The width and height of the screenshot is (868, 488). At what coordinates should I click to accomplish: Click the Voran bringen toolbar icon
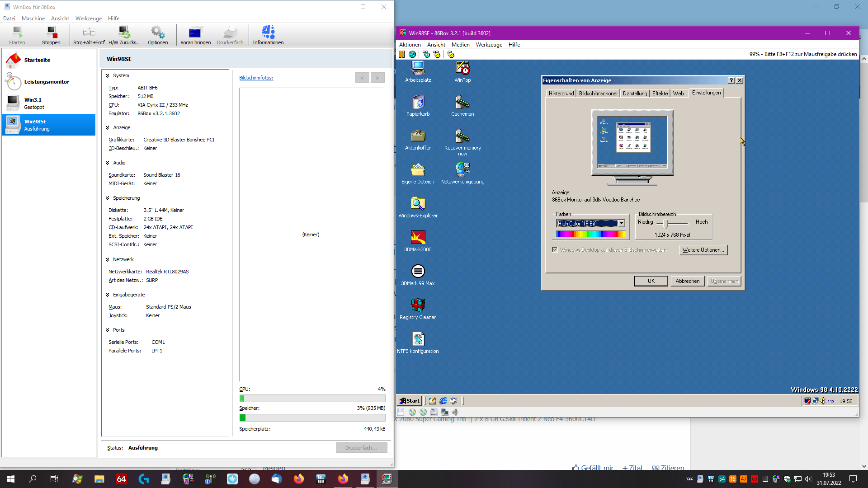(195, 35)
